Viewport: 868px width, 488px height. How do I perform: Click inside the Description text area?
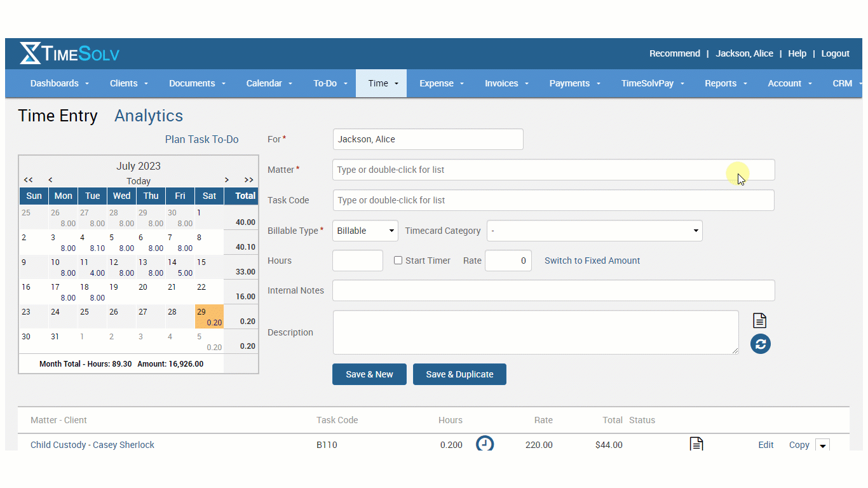tap(536, 332)
